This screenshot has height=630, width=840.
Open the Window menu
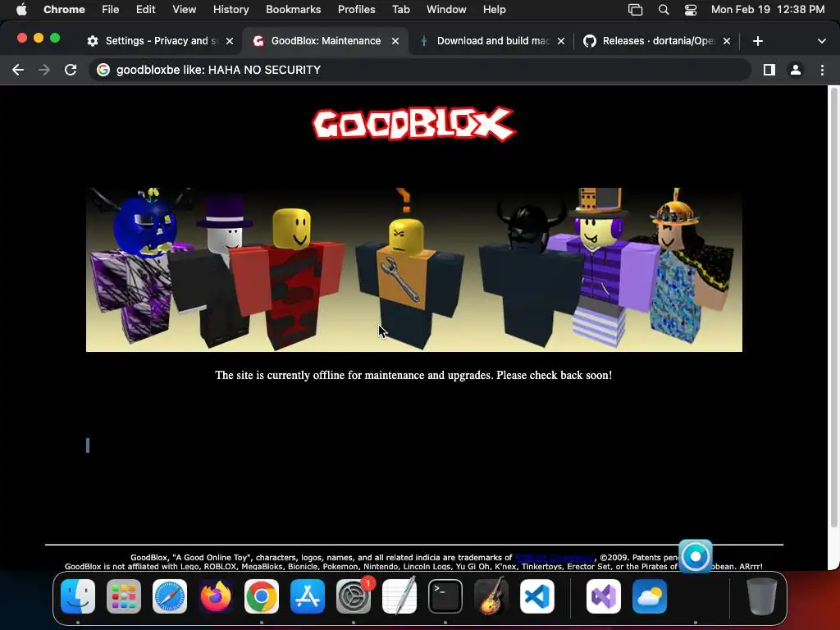(446, 10)
